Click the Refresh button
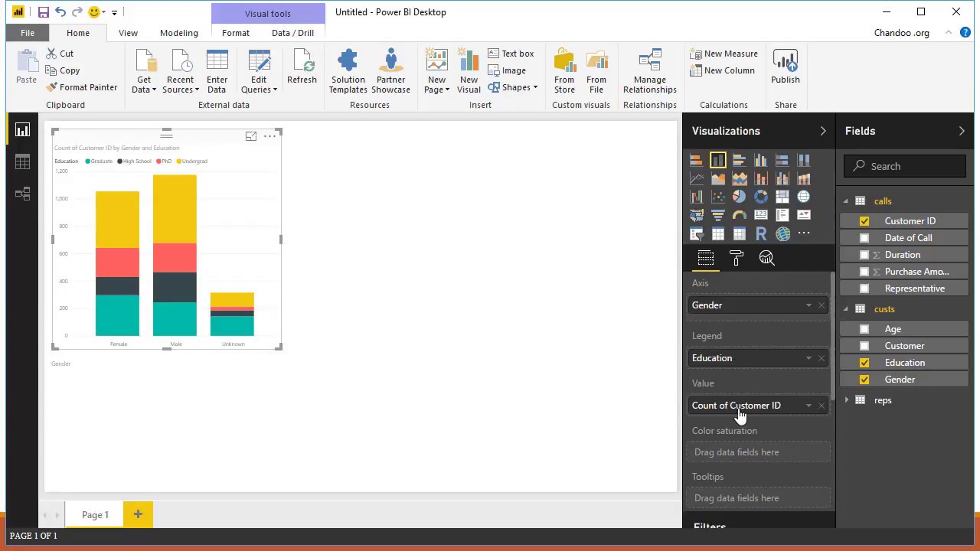This screenshot has width=980, height=551. 302,67
